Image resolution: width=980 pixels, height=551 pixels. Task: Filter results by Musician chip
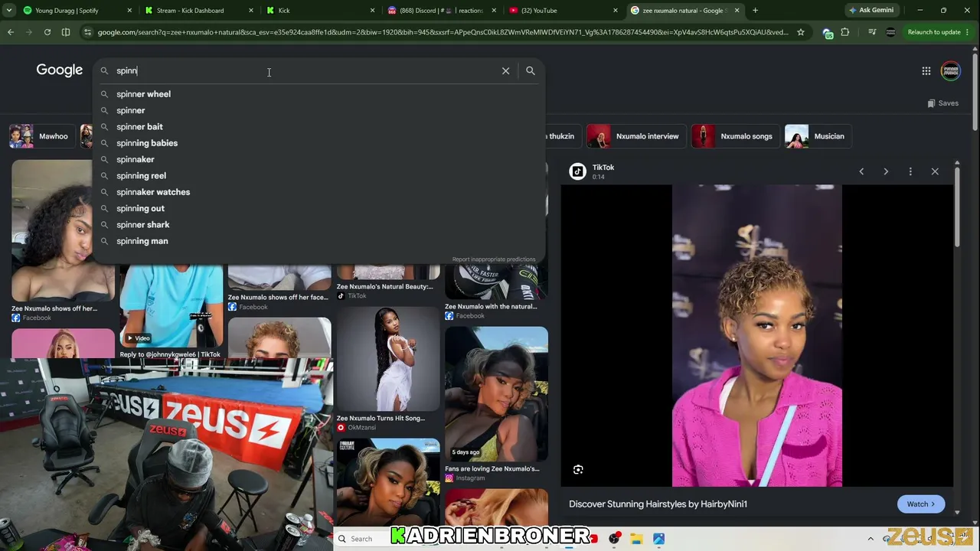coord(817,136)
